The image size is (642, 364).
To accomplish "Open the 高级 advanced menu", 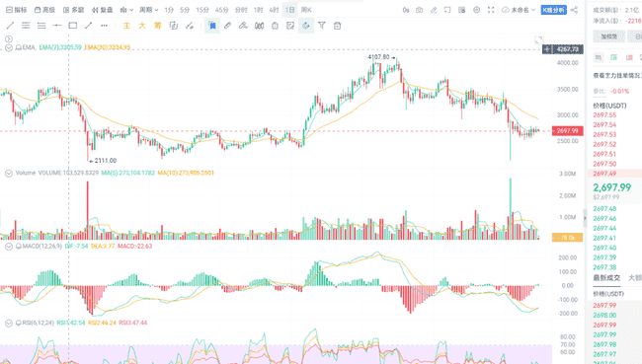I will tap(44, 10).
